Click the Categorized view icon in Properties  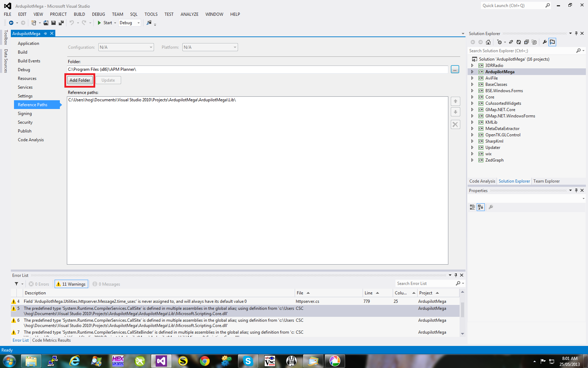[x=472, y=207]
